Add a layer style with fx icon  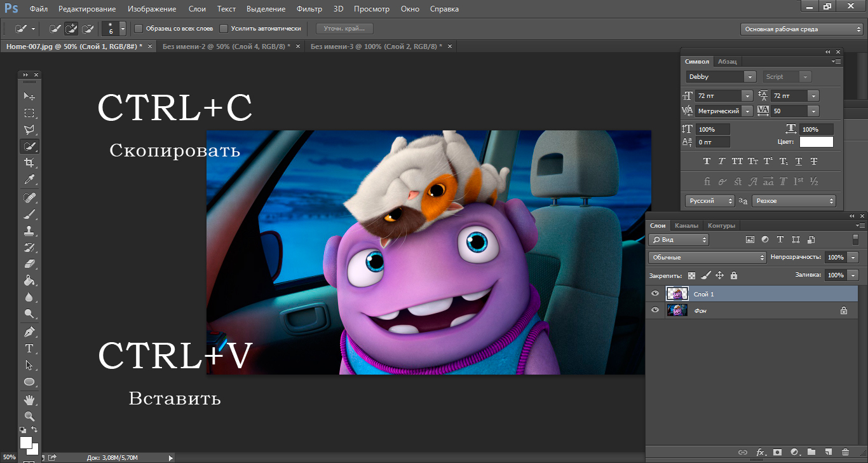coord(761,452)
